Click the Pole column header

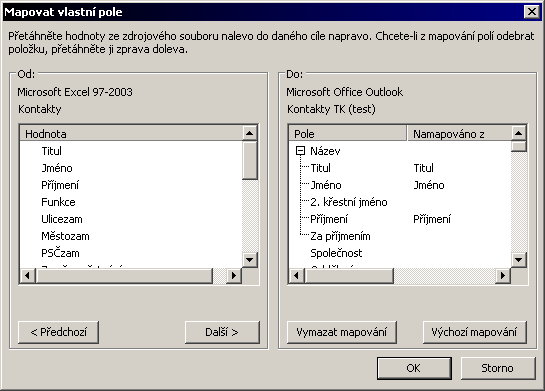(x=348, y=134)
